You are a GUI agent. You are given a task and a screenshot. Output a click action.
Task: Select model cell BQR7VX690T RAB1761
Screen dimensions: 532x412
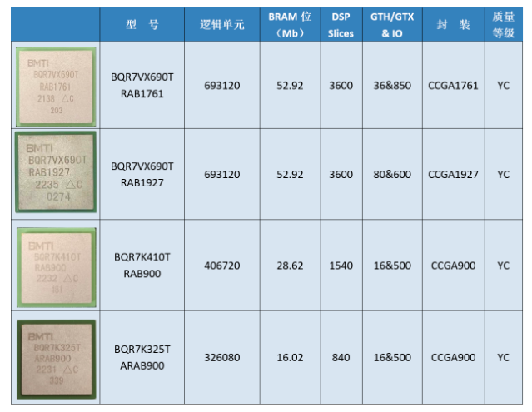(x=142, y=85)
